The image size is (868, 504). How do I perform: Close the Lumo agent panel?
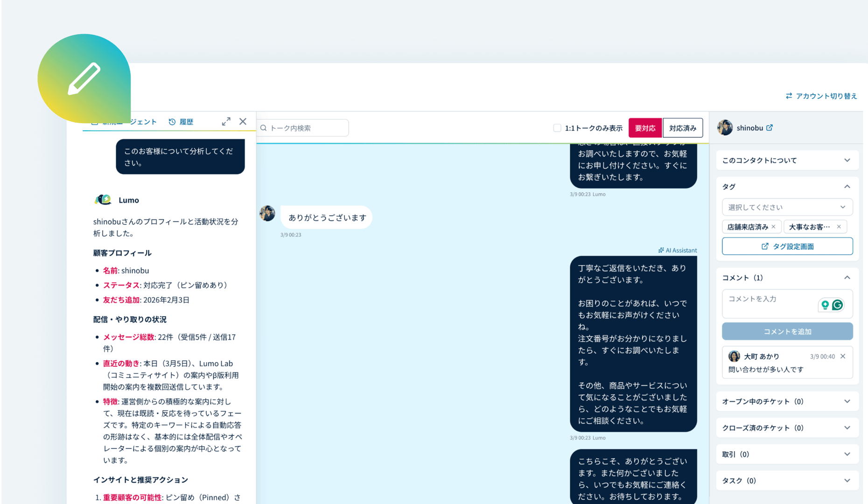click(243, 121)
